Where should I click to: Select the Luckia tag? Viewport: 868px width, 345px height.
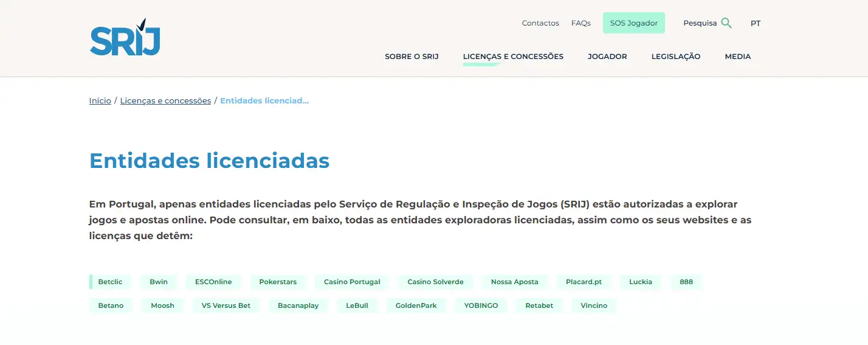tap(641, 282)
